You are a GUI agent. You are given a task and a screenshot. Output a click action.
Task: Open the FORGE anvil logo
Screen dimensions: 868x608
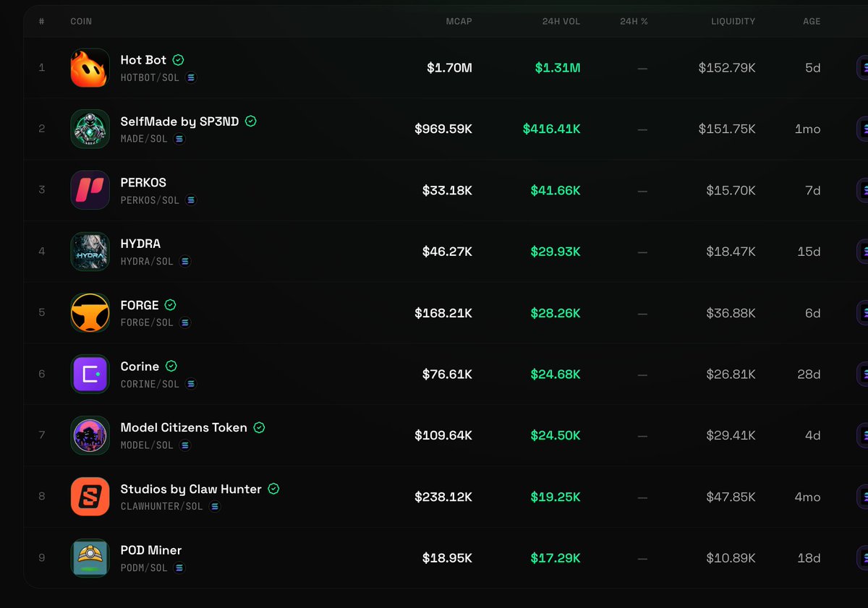(x=90, y=312)
